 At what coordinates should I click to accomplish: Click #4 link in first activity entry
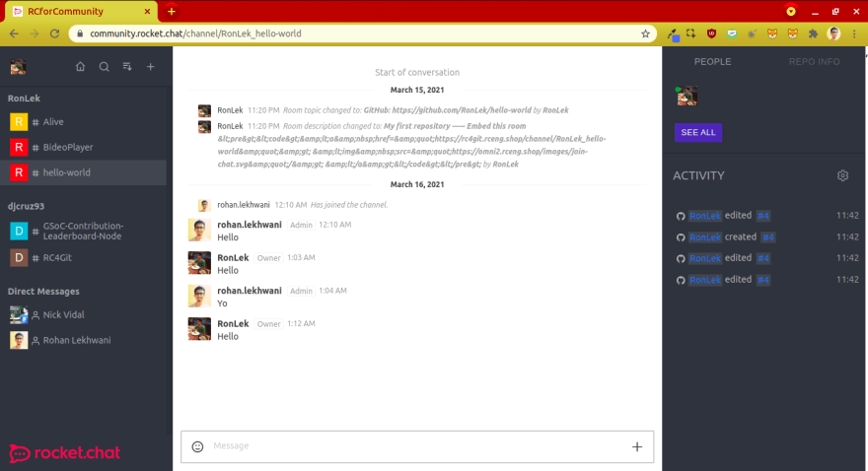coord(763,216)
